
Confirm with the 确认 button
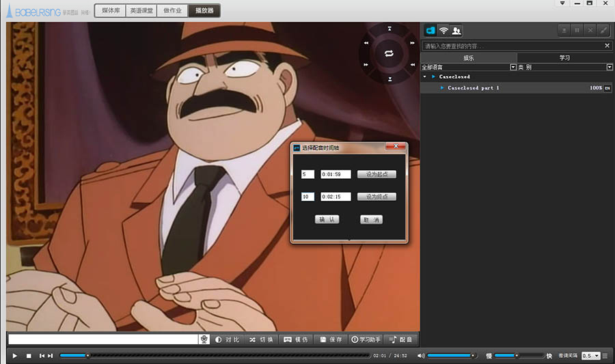pos(327,219)
